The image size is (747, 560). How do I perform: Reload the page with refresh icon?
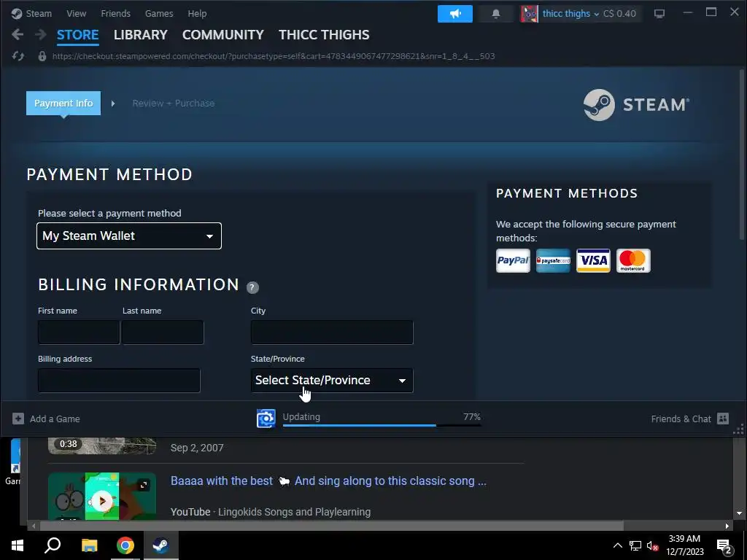click(x=18, y=56)
